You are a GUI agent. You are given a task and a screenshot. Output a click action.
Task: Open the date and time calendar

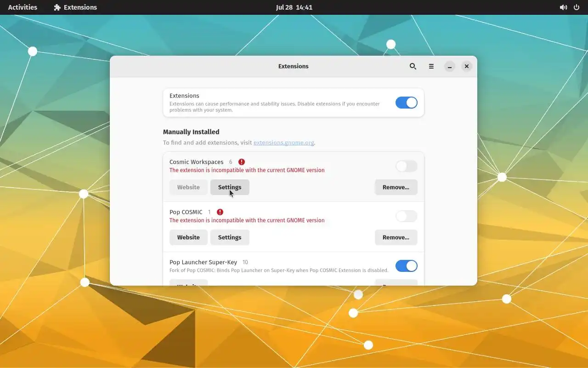(x=294, y=7)
